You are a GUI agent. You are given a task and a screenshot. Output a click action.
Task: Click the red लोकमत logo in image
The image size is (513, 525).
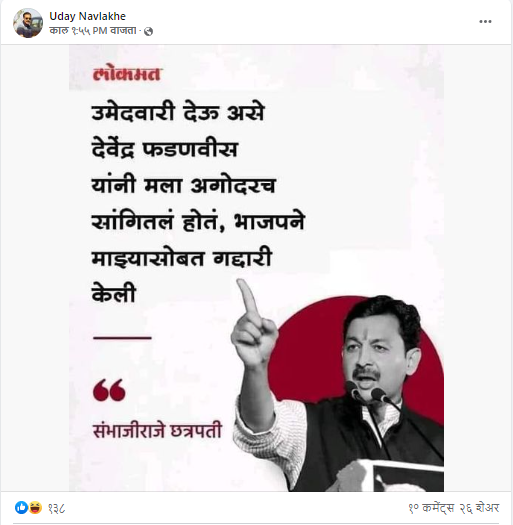pyautogui.click(x=127, y=74)
